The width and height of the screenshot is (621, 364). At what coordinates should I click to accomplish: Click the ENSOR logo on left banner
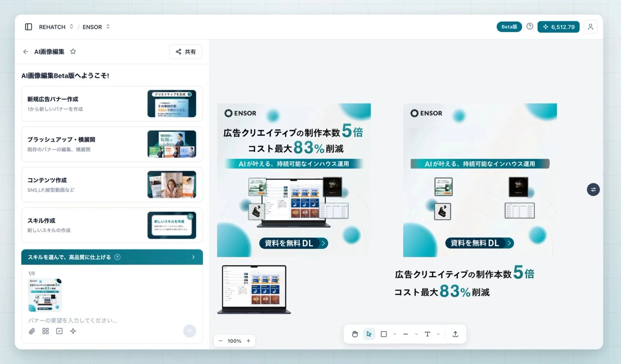pos(240,113)
